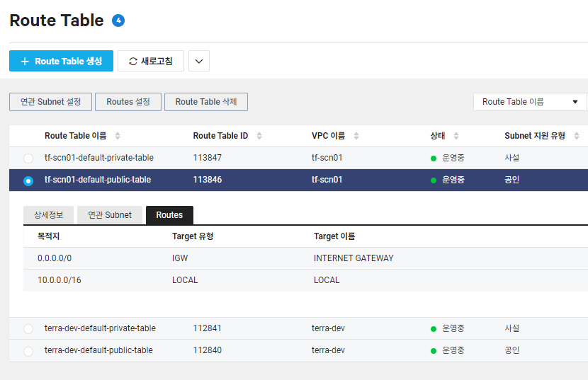Click the LOCAL target type cell
The image size is (588, 380).
click(x=185, y=280)
